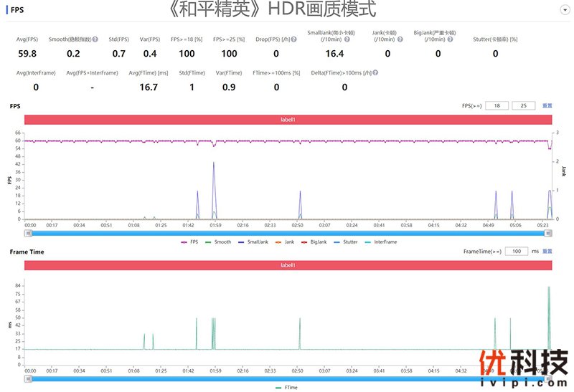Toggle InterFrame legend entry
The image size is (574, 392).
tap(381, 242)
